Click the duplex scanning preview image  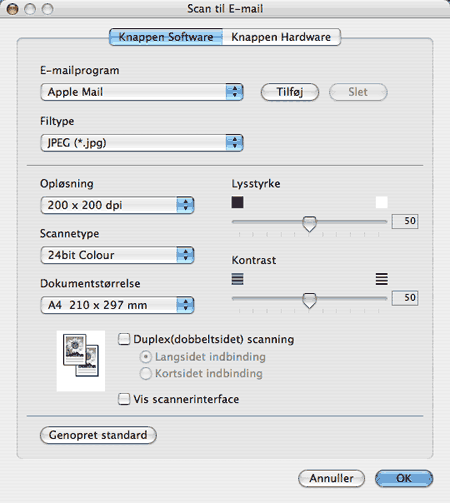pos(81,361)
